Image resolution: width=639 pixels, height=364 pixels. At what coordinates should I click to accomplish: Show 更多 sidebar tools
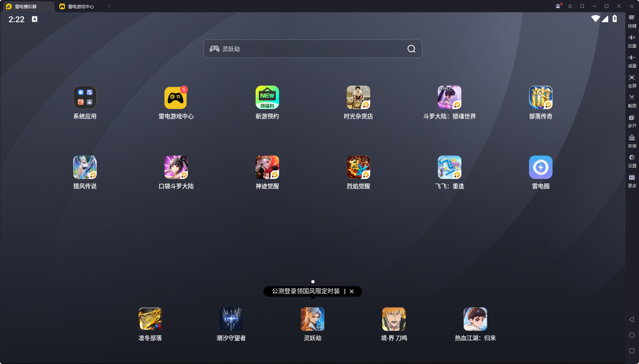point(632,181)
